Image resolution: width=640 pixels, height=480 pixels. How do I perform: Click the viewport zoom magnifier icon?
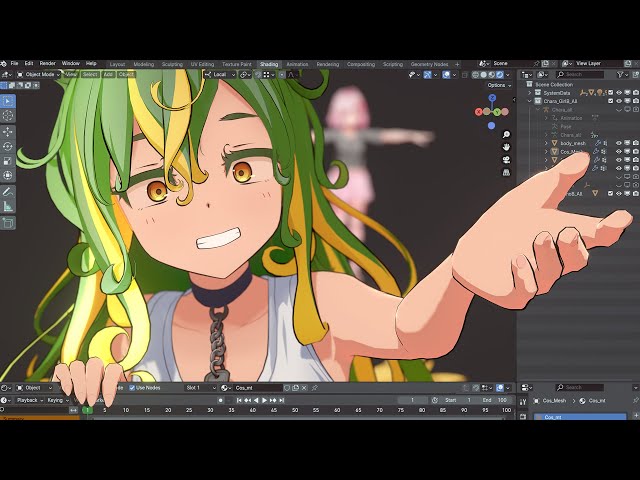[x=506, y=134]
